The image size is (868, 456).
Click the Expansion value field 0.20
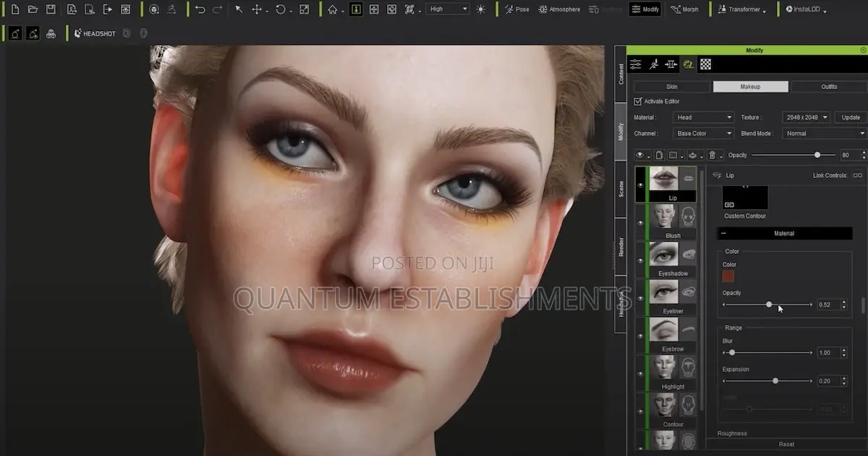click(827, 381)
